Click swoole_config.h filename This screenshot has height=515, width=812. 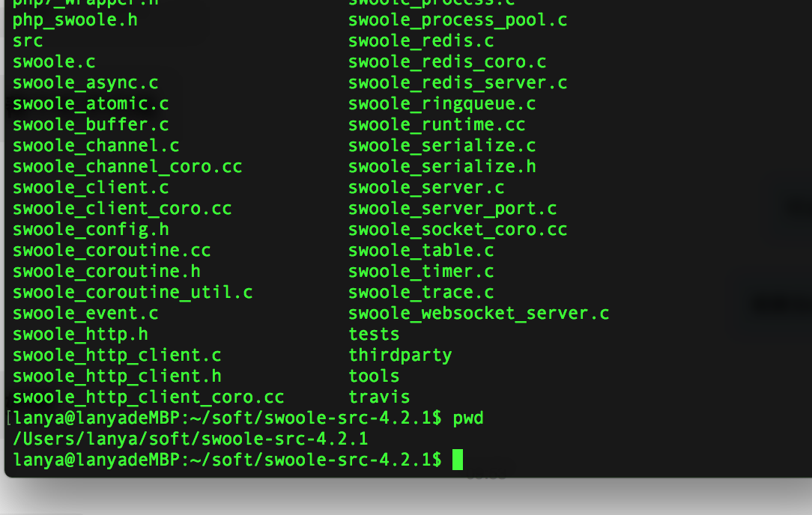[91, 230]
